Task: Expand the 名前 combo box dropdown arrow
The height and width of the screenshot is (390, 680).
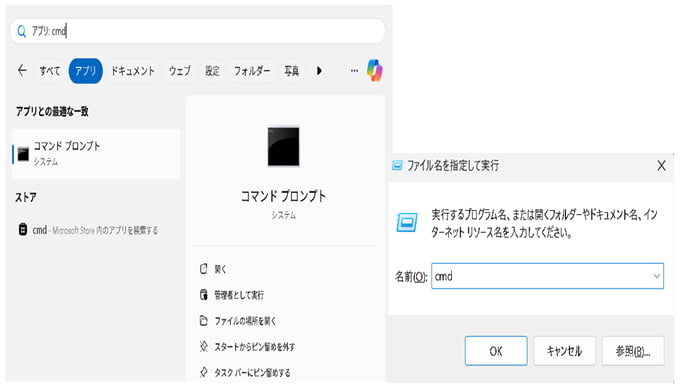Action: coord(657,276)
